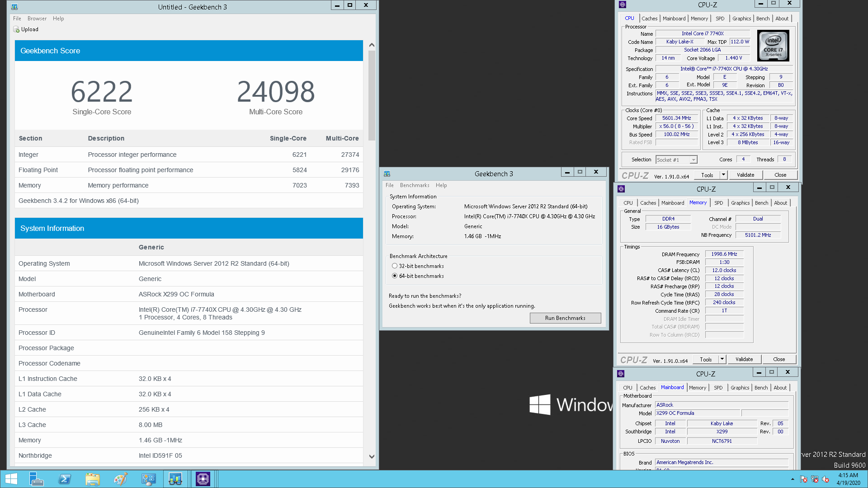Click the CAS# Latency 12.0 clocks field
This screenshot has width=868, height=488.
[x=724, y=270]
